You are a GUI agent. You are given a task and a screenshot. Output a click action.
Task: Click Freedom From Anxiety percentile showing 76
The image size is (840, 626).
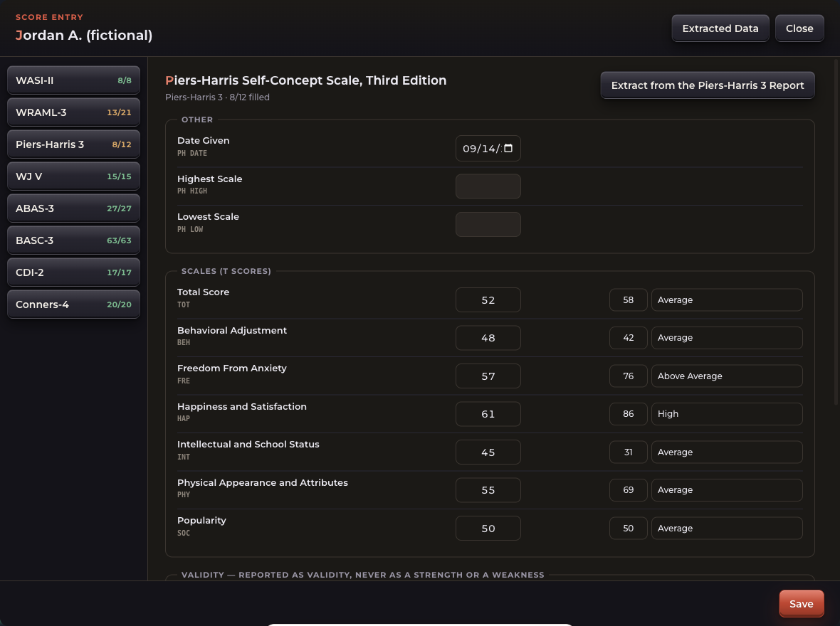click(x=629, y=376)
